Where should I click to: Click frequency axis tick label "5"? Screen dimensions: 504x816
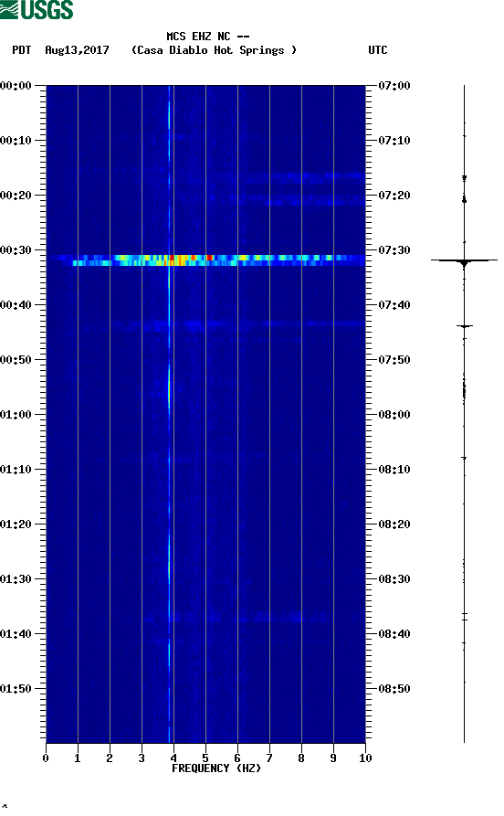(205, 758)
